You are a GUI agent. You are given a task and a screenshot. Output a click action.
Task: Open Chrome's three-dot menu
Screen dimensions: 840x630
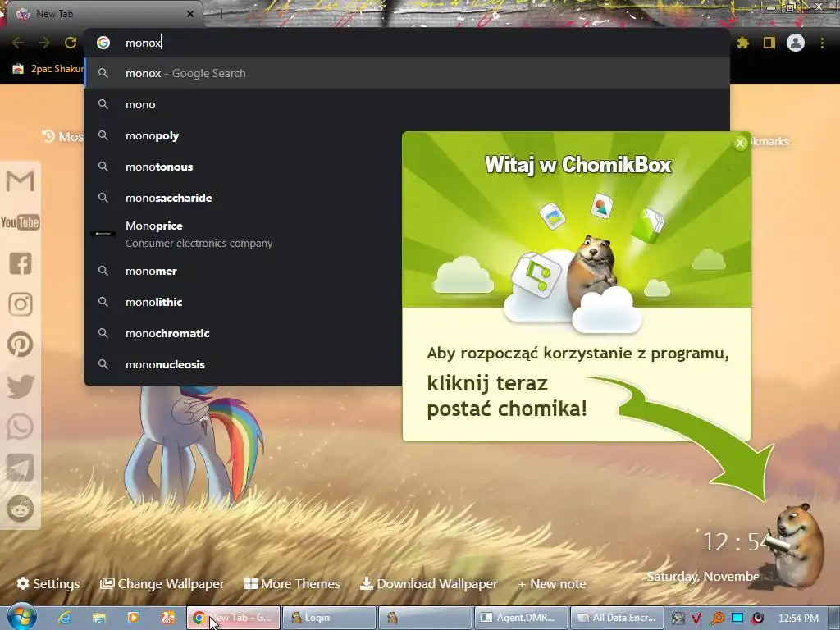(x=822, y=43)
